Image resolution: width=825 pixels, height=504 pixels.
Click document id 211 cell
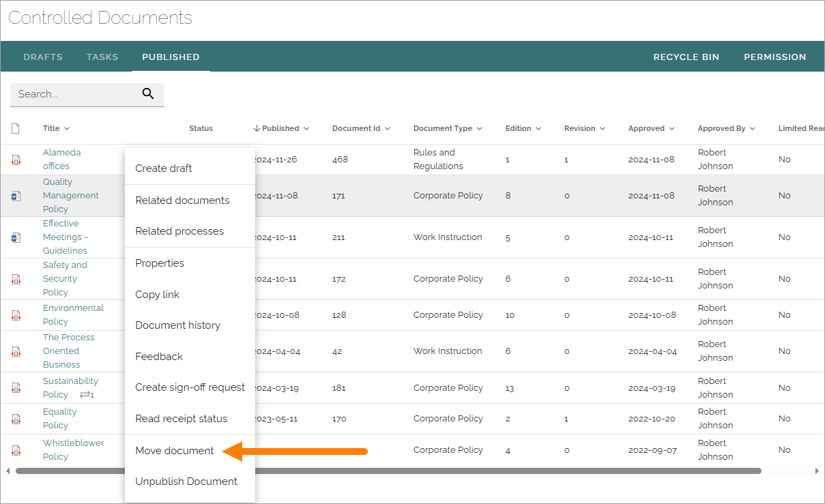coord(338,237)
